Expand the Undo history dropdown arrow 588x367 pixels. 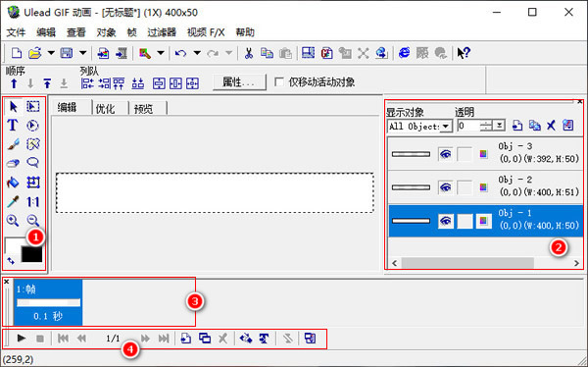(197, 53)
